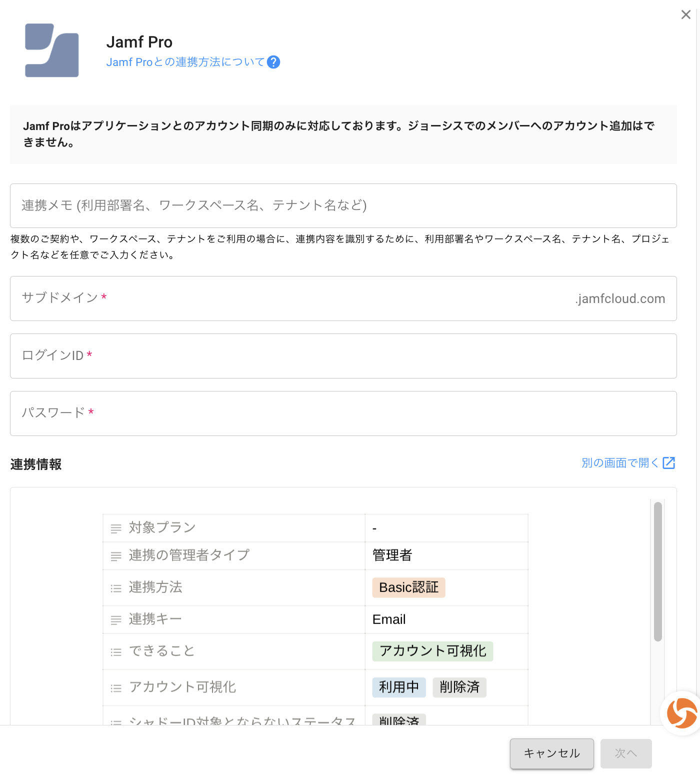Open the 別の画面で開く link
This screenshot has width=700, height=775.
(620, 463)
